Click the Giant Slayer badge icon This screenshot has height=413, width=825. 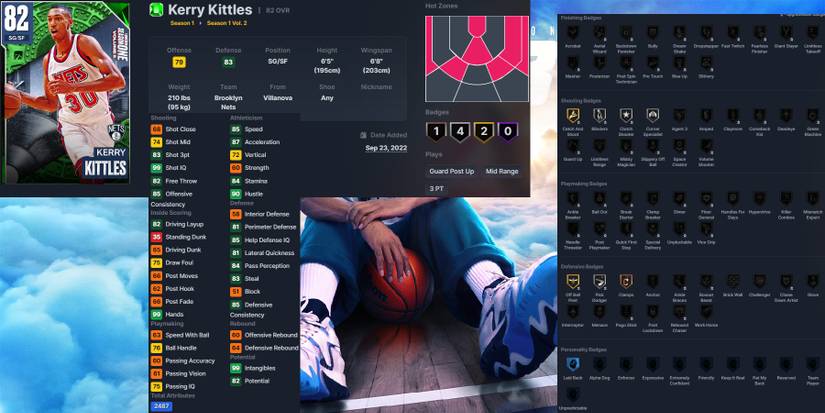click(x=786, y=32)
